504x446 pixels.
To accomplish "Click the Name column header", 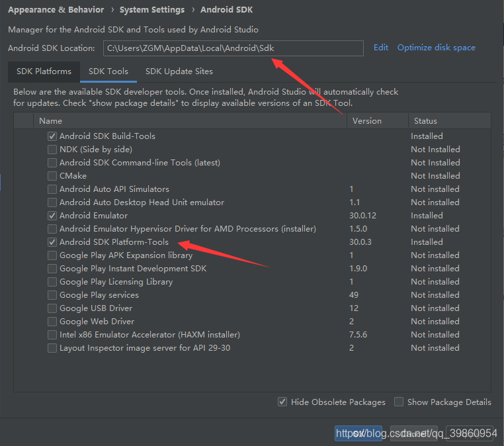I will point(190,121).
